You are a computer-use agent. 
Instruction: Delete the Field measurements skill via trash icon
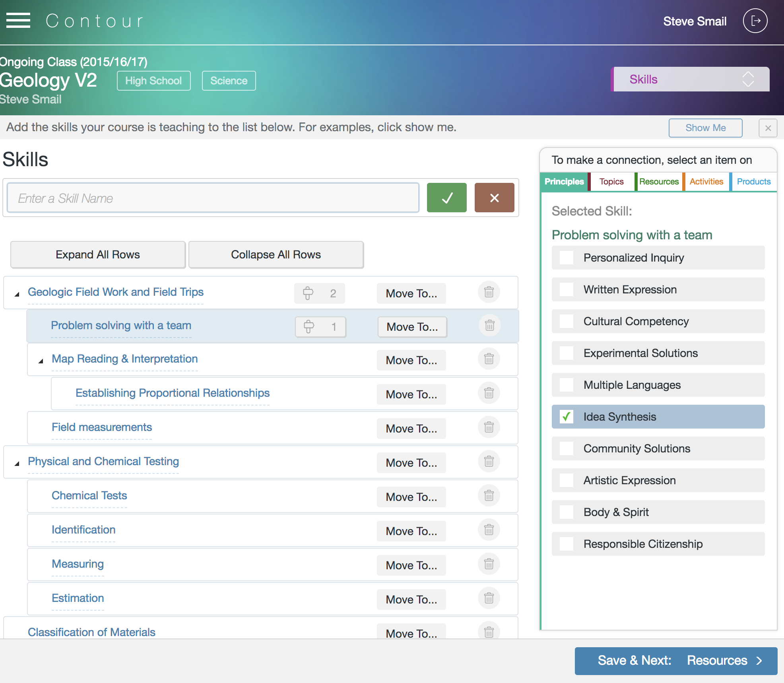[489, 427]
